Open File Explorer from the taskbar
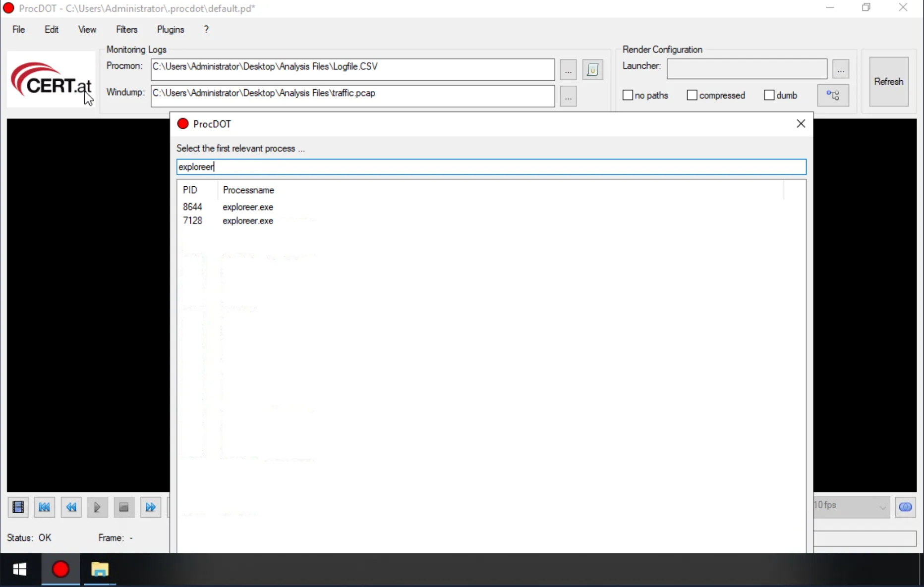The width and height of the screenshot is (924, 587). click(100, 570)
